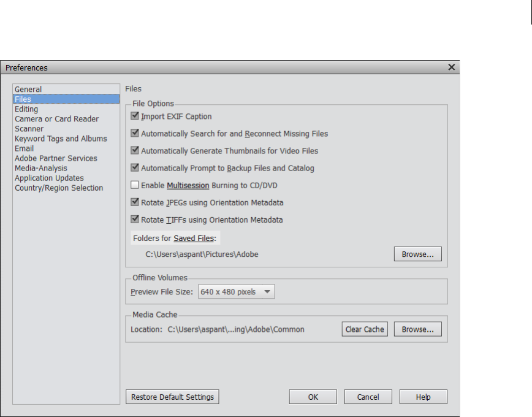This screenshot has height=417, width=532.
Task: Confirm preferences with OK
Action: point(313,397)
